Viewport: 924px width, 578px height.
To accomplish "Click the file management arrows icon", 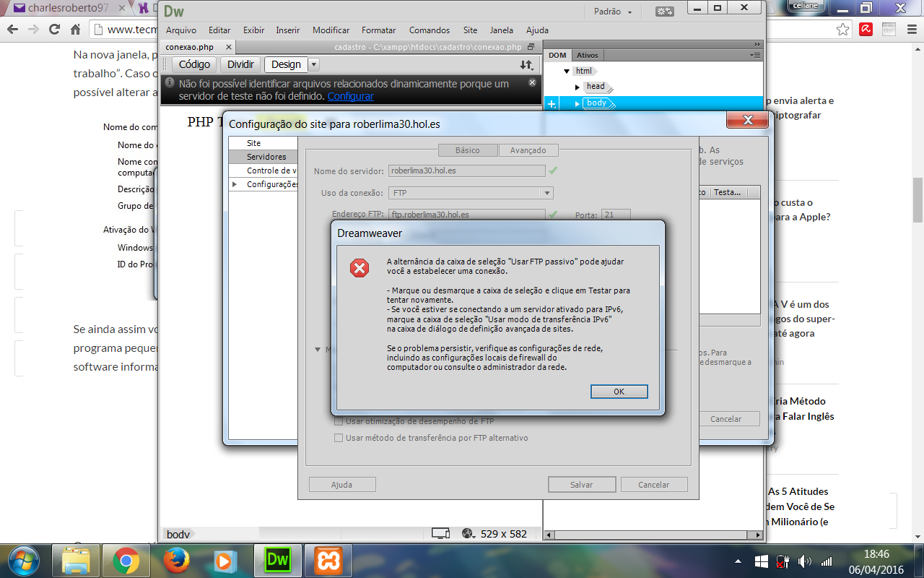I will point(526,64).
